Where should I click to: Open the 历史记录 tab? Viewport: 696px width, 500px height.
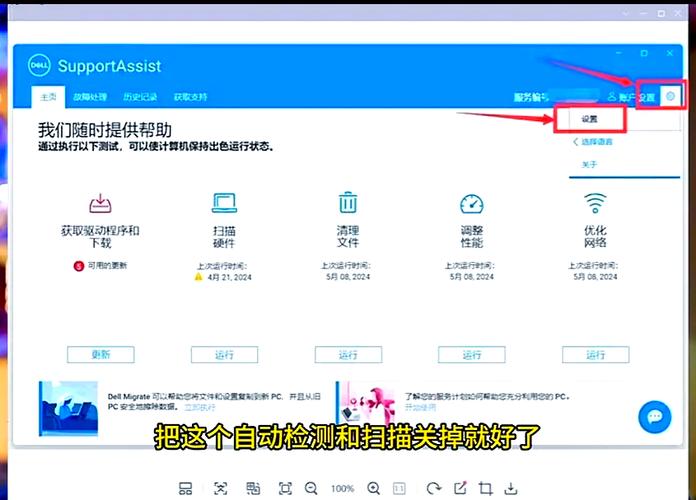(x=140, y=97)
